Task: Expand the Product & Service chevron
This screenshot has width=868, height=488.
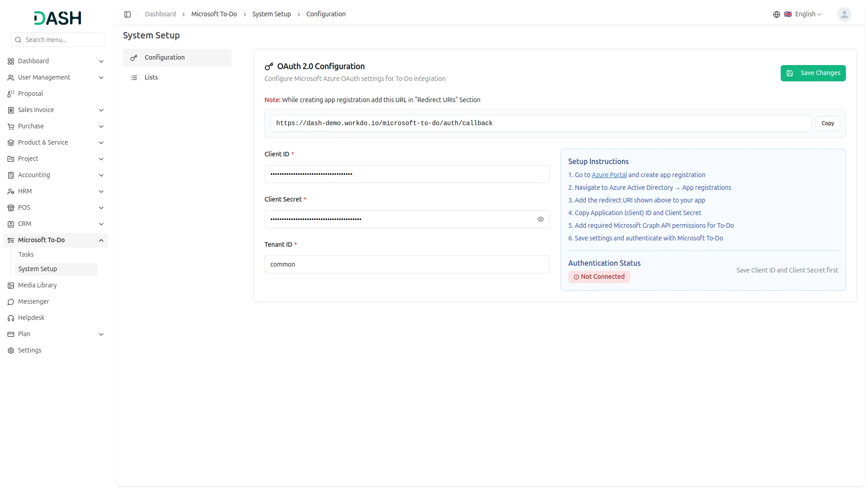Action: point(101,143)
